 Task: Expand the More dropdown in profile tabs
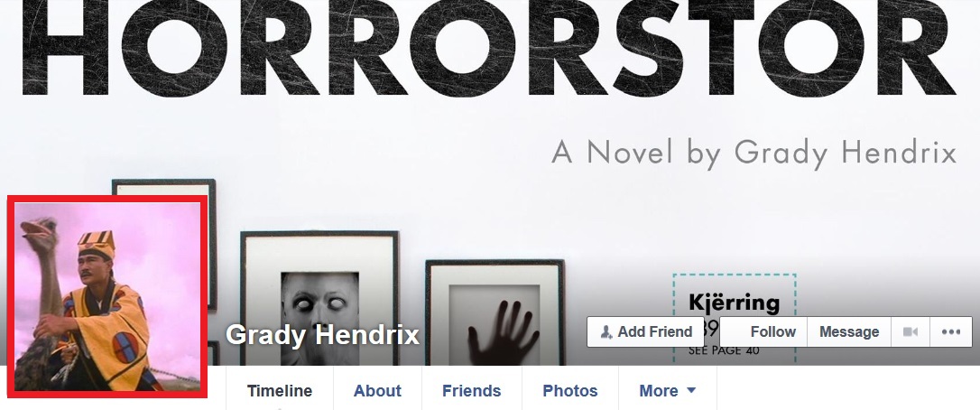click(668, 391)
